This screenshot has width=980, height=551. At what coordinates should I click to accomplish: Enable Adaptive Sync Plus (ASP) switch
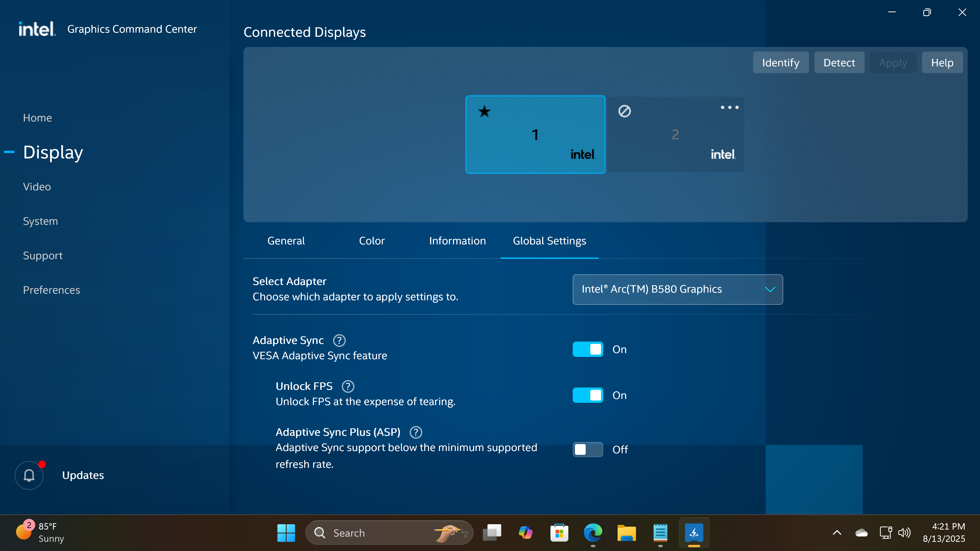(x=588, y=449)
